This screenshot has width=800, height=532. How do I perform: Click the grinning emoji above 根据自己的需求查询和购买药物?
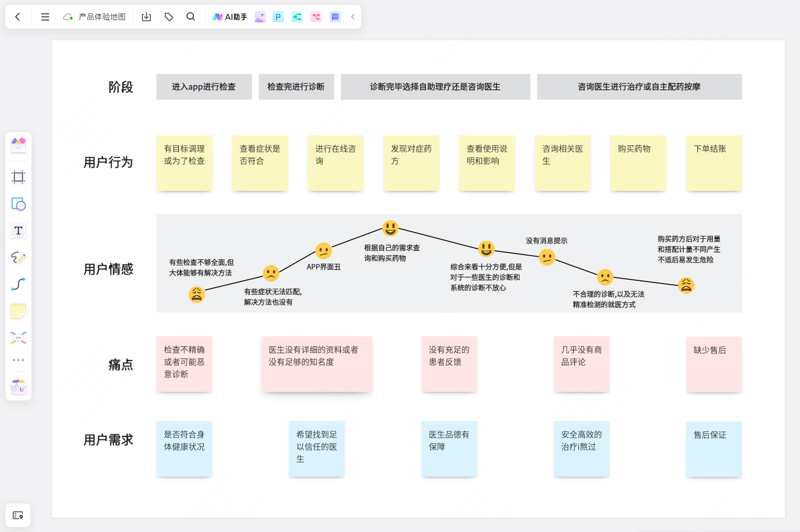click(391, 228)
